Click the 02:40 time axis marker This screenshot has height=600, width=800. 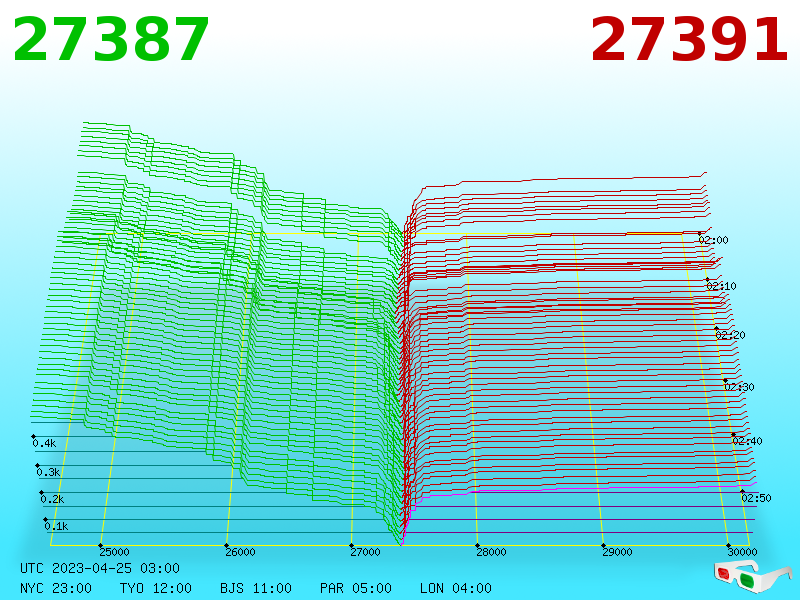[x=747, y=441]
